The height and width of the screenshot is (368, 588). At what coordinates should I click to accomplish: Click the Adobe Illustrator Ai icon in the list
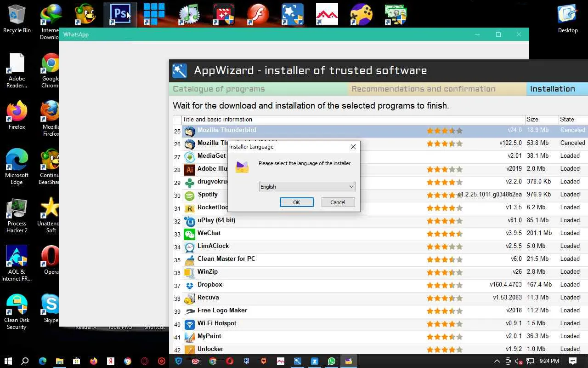click(x=190, y=170)
